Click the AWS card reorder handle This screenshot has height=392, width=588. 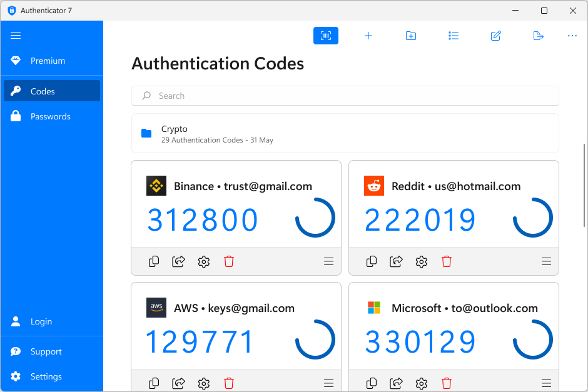point(329,383)
